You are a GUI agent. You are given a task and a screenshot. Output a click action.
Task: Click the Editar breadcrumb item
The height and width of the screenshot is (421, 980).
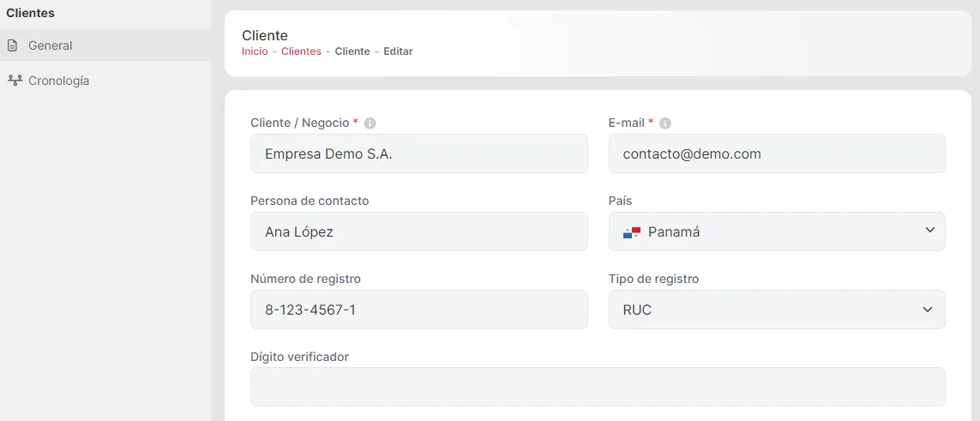tap(398, 51)
